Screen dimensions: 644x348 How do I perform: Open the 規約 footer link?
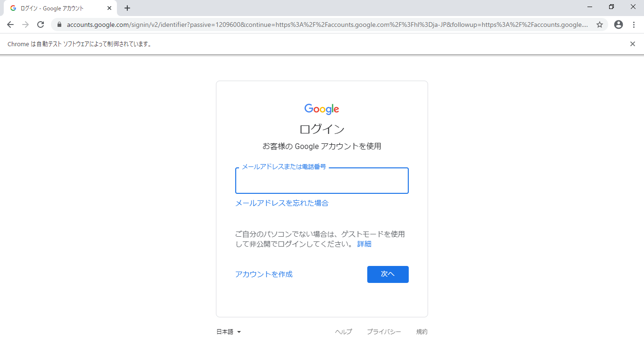point(422,332)
